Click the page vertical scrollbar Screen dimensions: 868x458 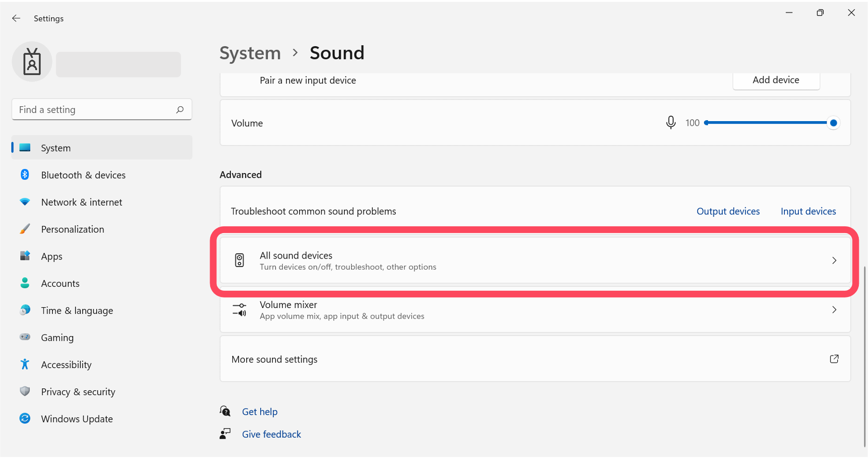pos(865,356)
